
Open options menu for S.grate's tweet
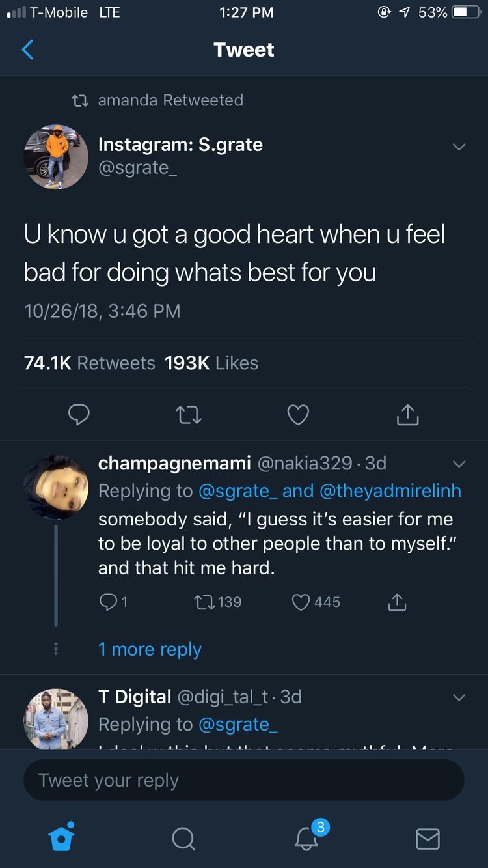click(x=459, y=147)
